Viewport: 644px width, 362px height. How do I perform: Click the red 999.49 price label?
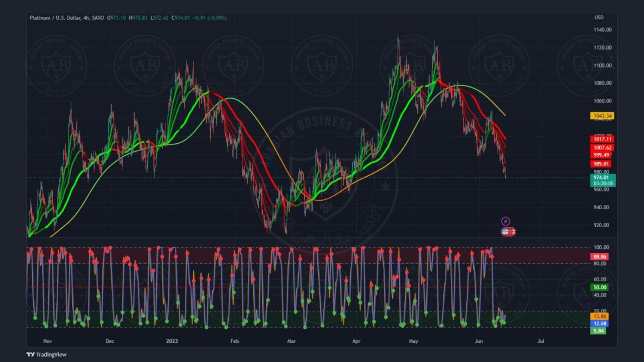[601, 155]
